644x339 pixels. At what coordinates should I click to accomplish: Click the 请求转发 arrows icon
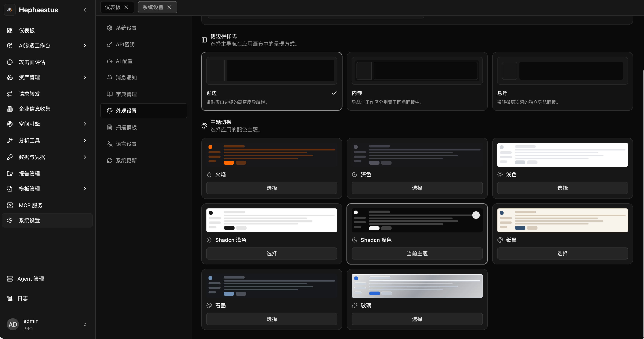coord(10,94)
